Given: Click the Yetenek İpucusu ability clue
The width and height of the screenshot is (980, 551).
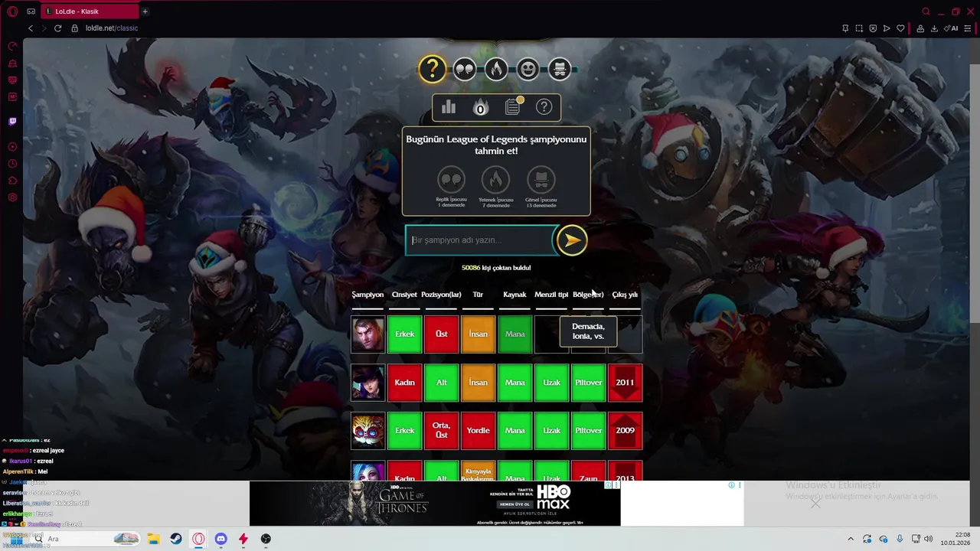Looking at the screenshot, I should click(495, 187).
